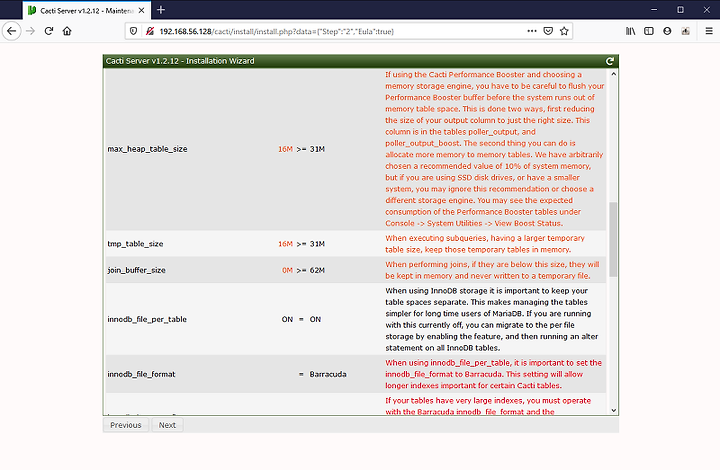Minimize the Firefox window
The width and height of the screenshot is (720, 470).
pyautogui.click(x=654, y=10)
